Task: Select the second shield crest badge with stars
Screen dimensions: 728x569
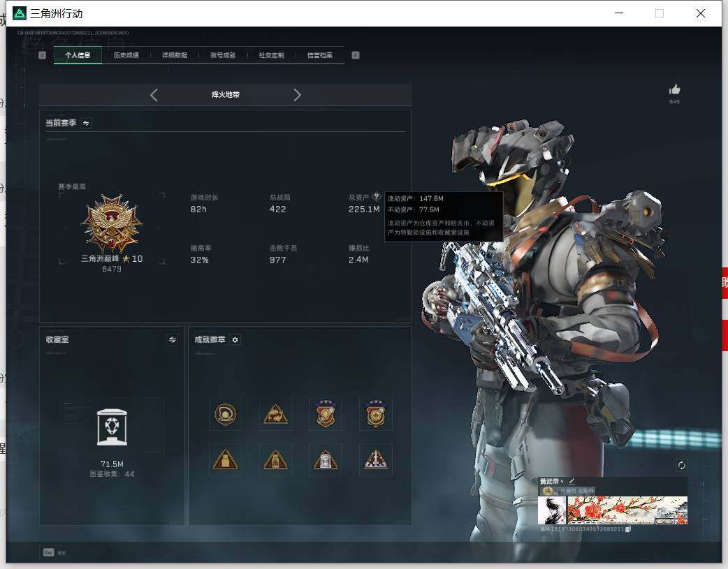Action: 376,414
